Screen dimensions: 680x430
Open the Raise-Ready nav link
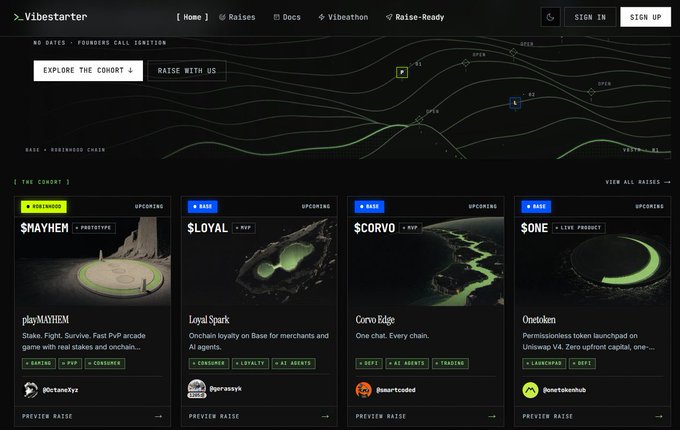[x=415, y=17]
